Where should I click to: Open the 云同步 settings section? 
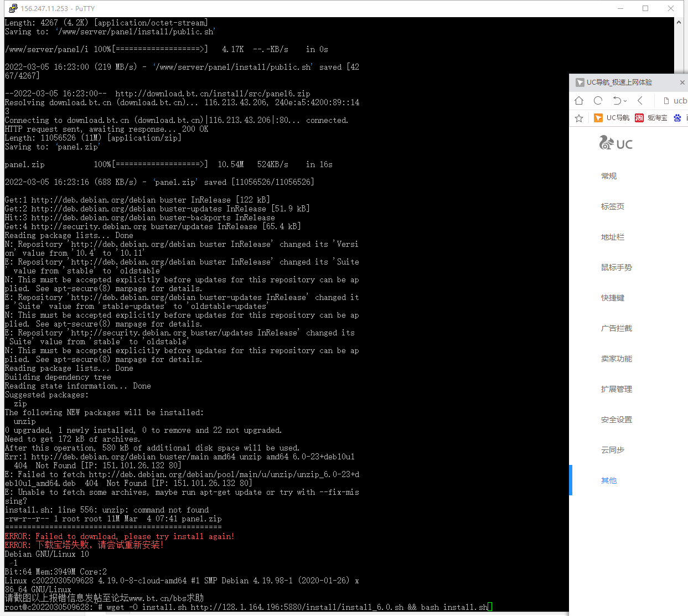[613, 450]
